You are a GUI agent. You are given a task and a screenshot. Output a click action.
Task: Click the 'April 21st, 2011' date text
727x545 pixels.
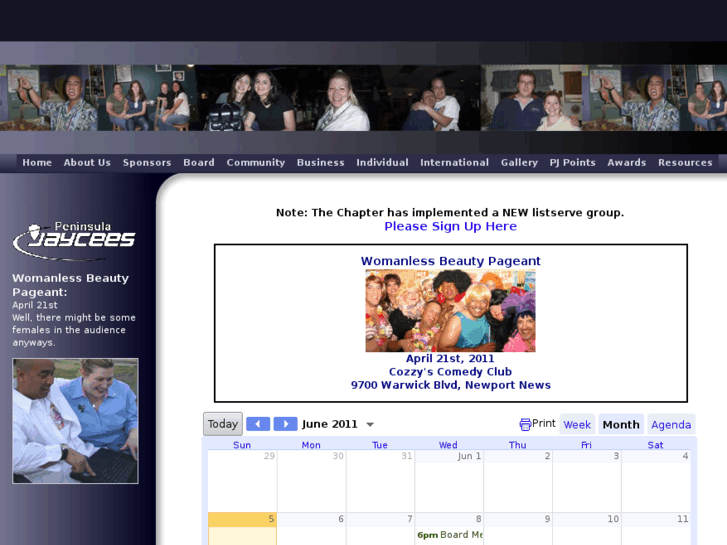[450, 358]
